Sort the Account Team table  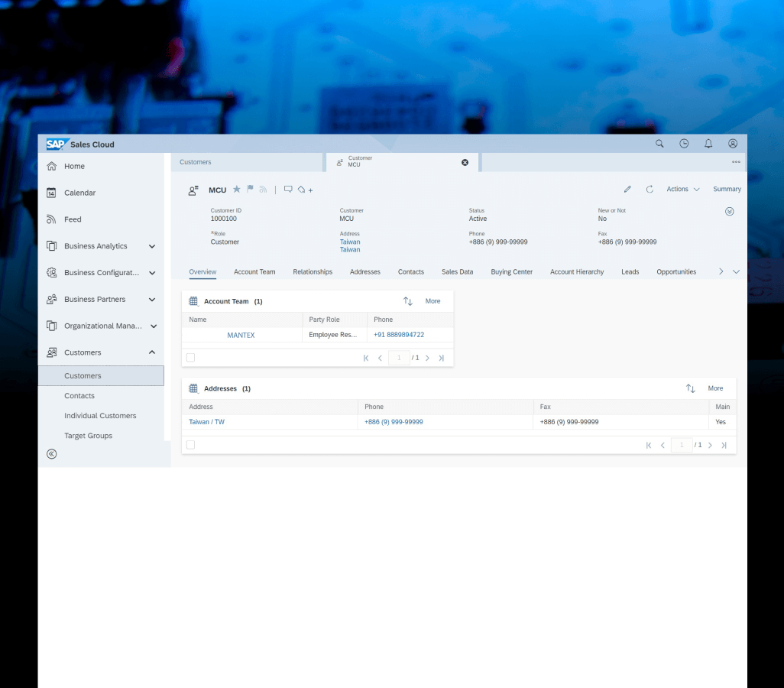coord(408,301)
